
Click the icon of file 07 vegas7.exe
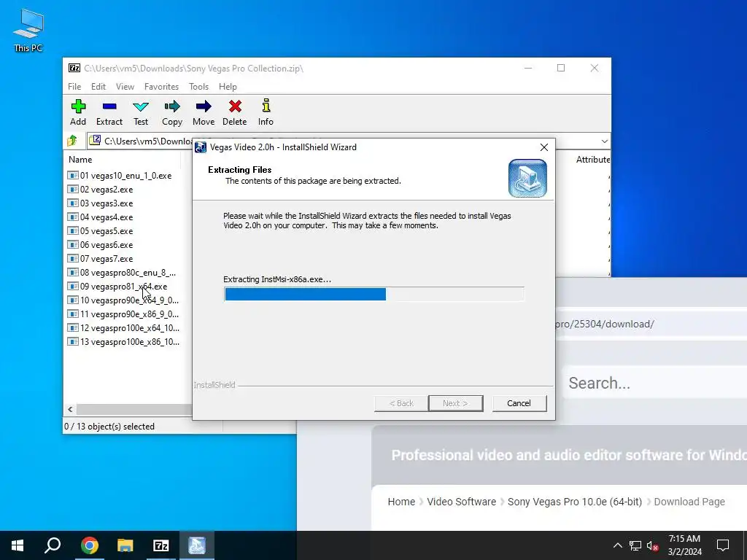(x=72, y=259)
